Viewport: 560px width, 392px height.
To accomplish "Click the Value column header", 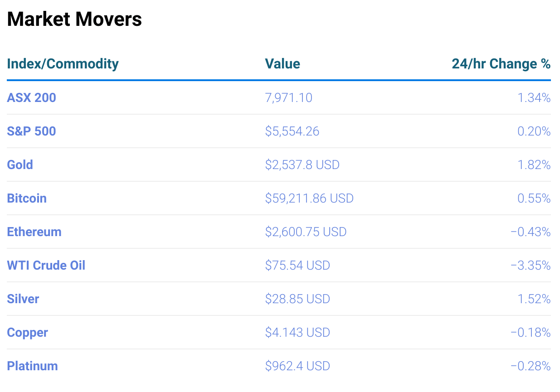I will (282, 64).
